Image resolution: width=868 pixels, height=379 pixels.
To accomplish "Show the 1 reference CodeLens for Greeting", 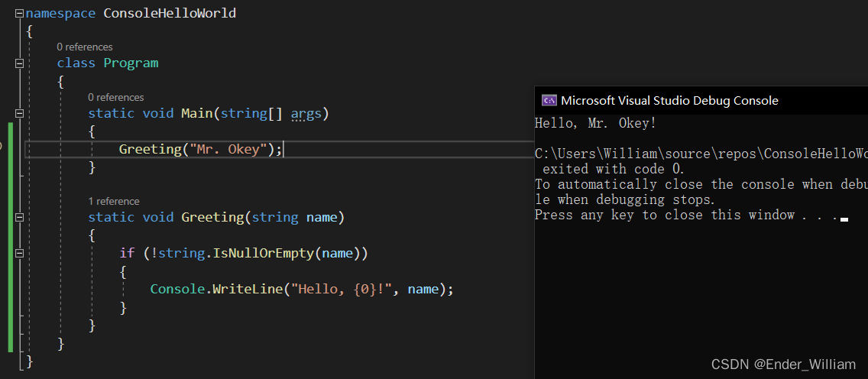I will coord(113,202).
